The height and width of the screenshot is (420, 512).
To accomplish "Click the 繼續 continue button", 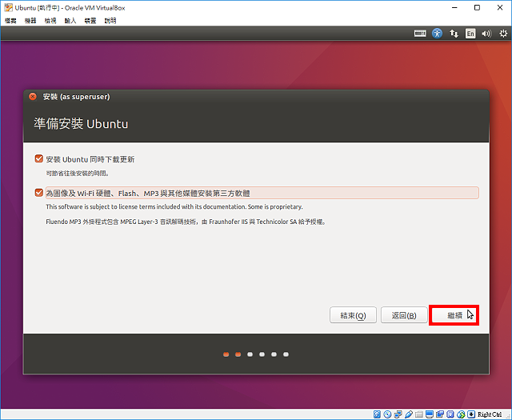I will [x=454, y=315].
